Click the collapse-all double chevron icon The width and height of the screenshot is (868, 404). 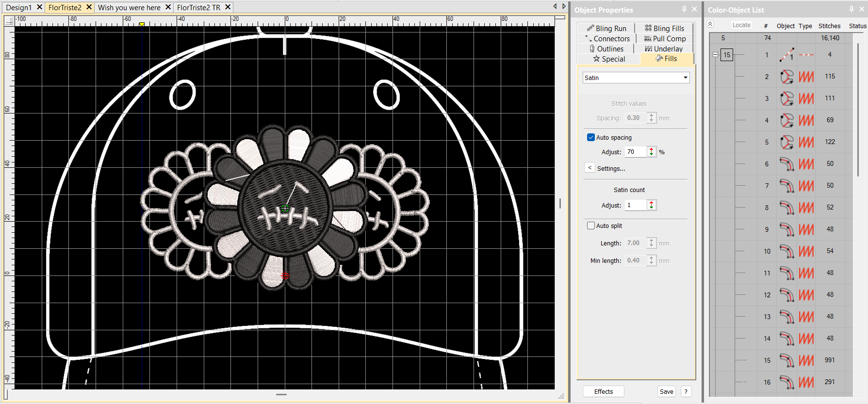(x=710, y=24)
